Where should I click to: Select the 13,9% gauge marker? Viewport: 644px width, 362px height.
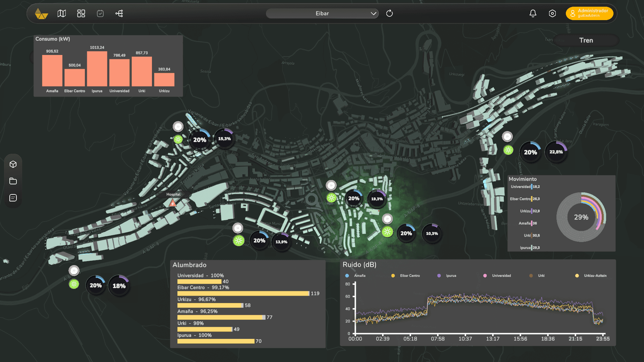(x=281, y=242)
